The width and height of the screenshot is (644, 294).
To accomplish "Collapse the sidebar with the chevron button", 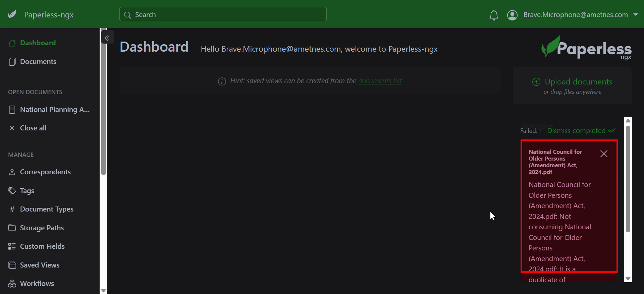I will 107,38.
